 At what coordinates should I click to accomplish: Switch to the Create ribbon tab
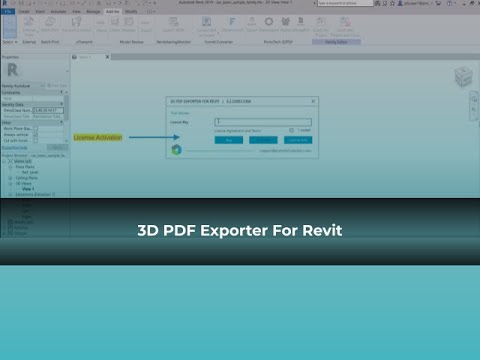[24, 11]
